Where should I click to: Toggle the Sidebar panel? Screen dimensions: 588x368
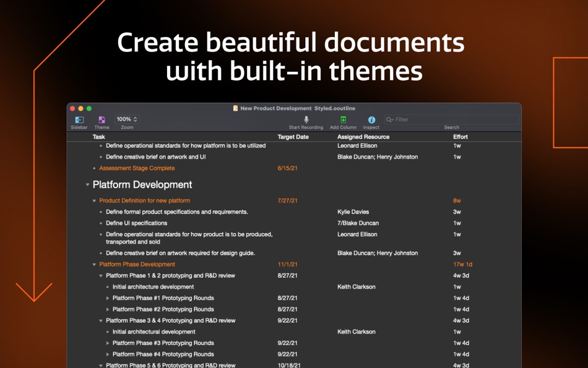[x=78, y=119]
